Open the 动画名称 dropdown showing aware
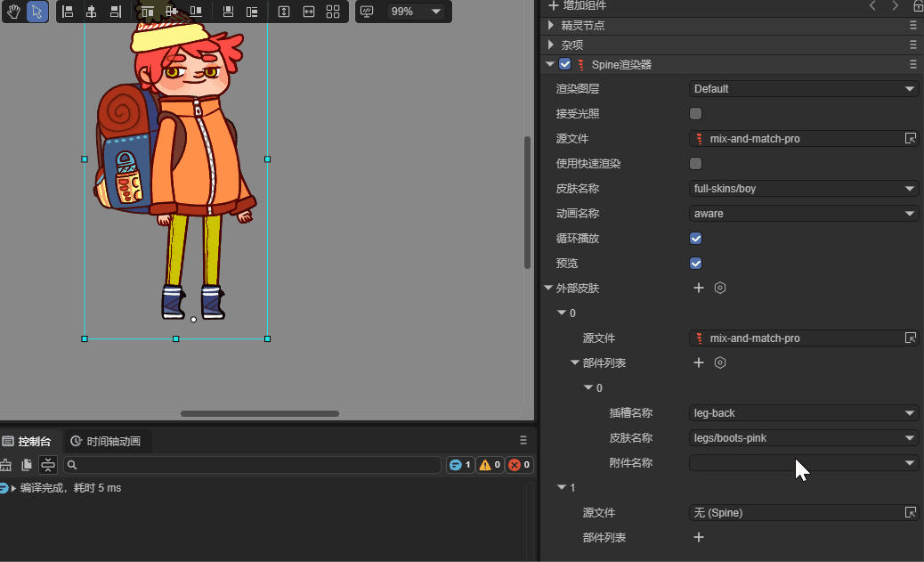This screenshot has width=924, height=562. pos(805,214)
